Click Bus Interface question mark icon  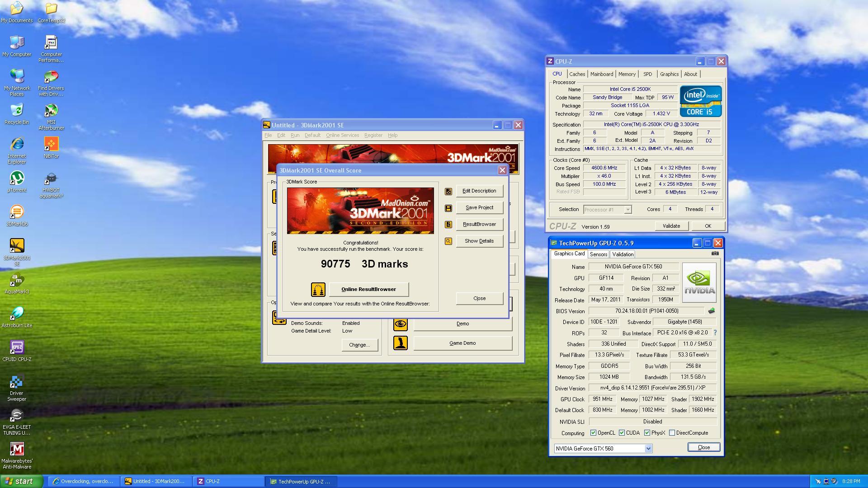715,333
